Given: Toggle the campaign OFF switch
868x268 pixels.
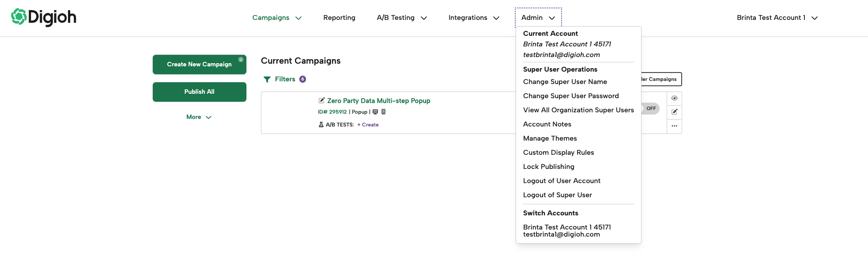Looking at the screenshot, I should (x=650, y=108).
